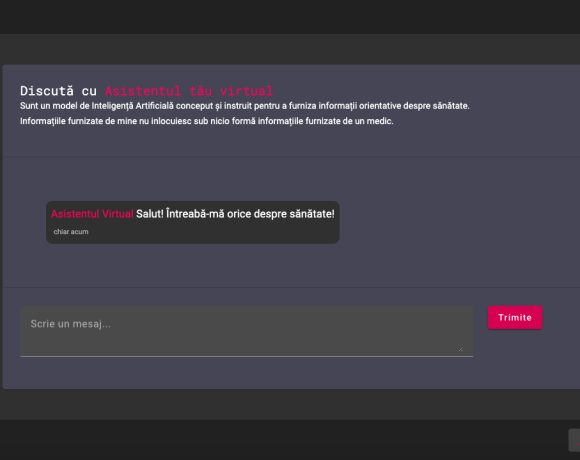This screenshot has height=460, width=580.
Task: Click the 'Informațiile furnizate de mine' disclaimer line
Action: pos(206,121)
